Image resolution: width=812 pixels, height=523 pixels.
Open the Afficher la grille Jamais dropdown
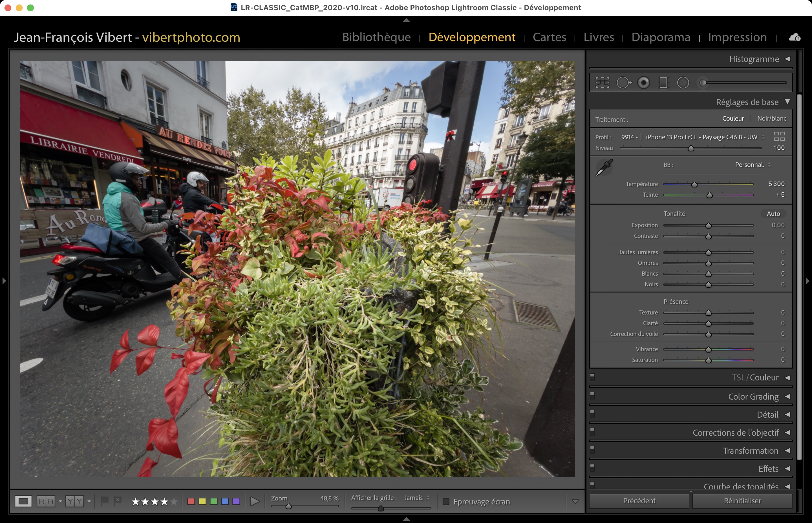(x=417, y=498)
